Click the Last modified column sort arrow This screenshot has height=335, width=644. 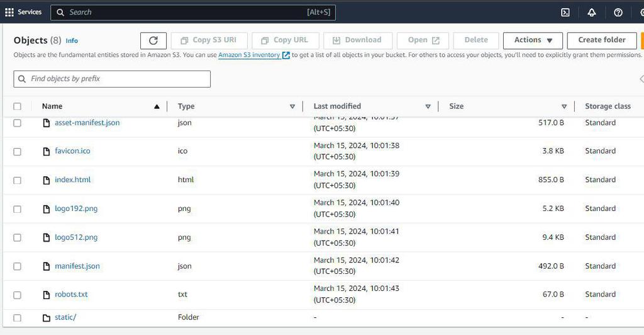[x=428, y=106]
